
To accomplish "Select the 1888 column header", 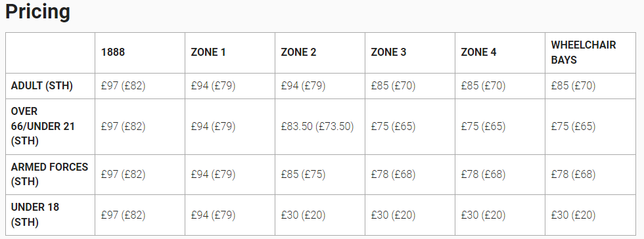I will 113,52.
